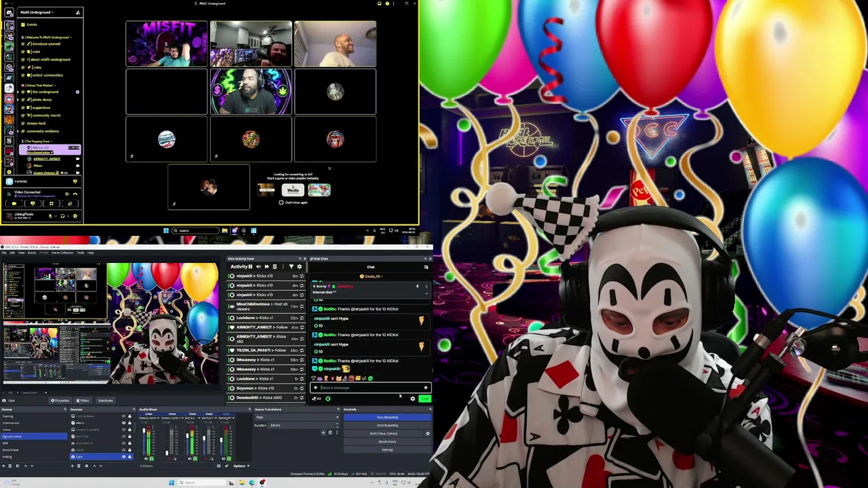Replay the Goyomon Kicks x10 alert
Screen dimensions: 868x488
302,388
